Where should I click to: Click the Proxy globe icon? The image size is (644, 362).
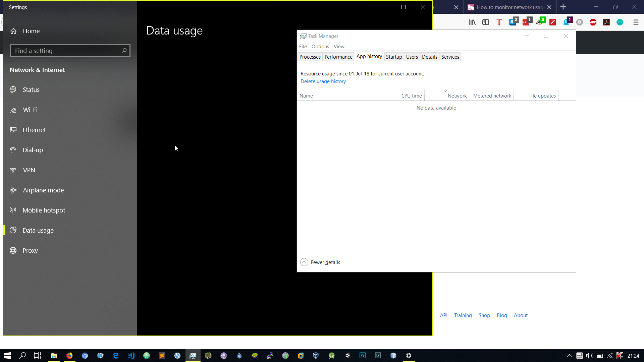[x=13, y=250]
